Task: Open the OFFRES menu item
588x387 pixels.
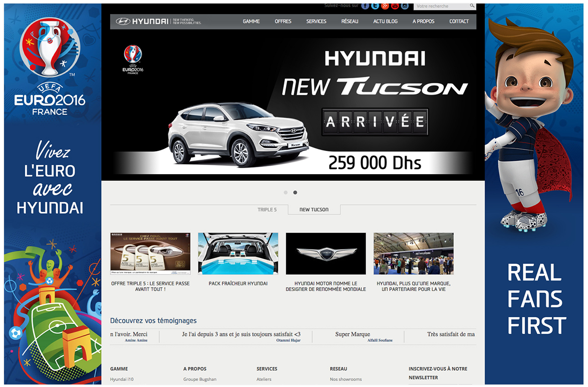Action: point(283,22)
